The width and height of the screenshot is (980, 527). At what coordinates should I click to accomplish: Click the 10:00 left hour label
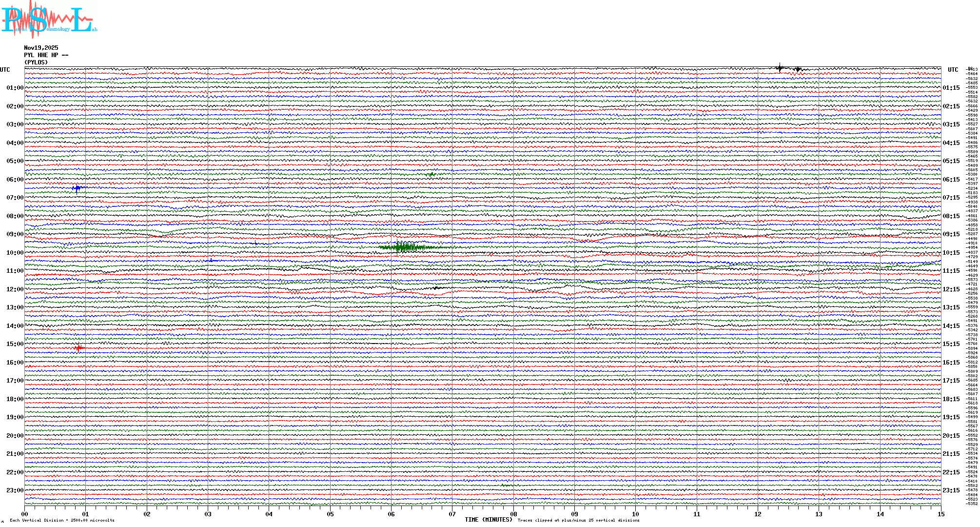(15, 253)
